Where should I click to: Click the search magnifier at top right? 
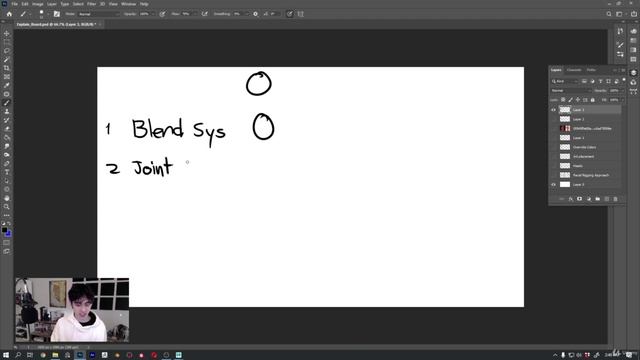609,14
